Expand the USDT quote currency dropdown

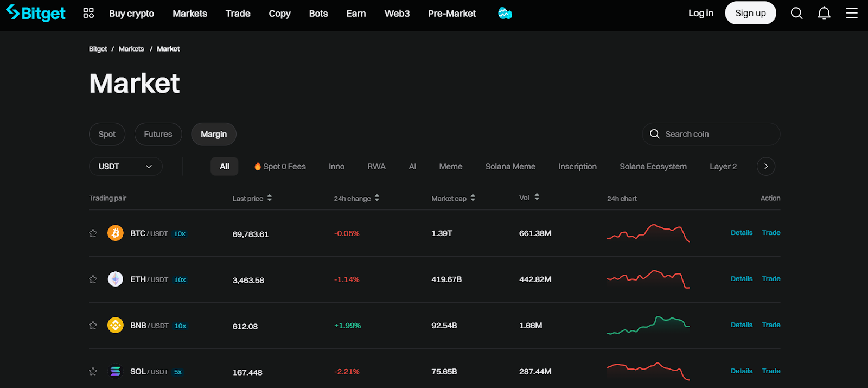click(x=125, y=167)
